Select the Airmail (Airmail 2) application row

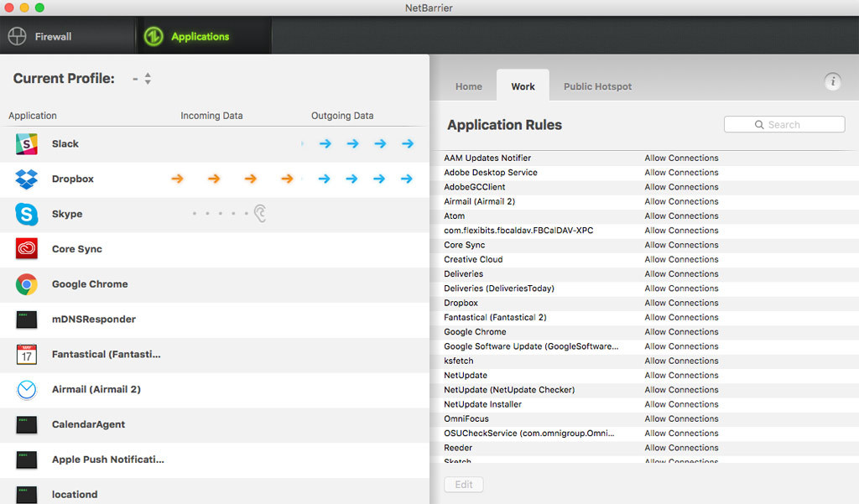click(214, 389)
